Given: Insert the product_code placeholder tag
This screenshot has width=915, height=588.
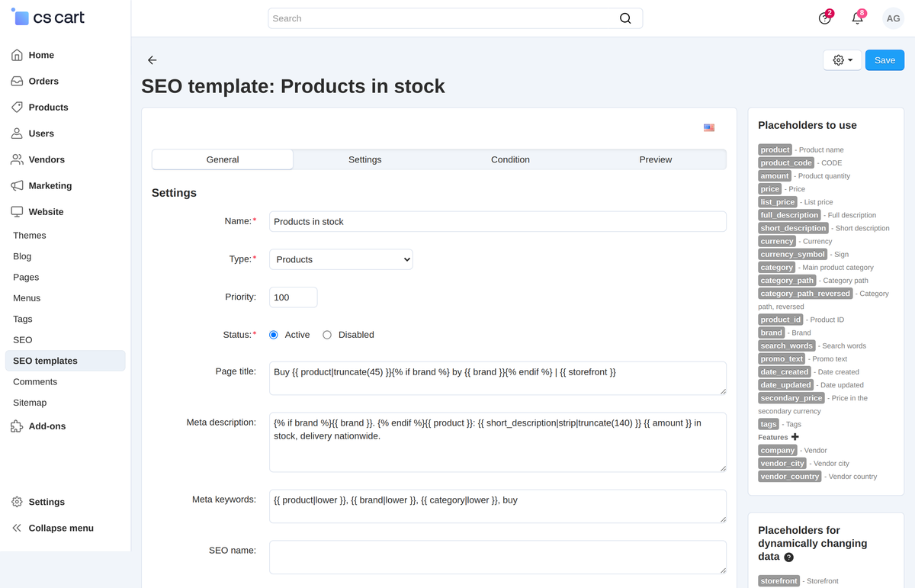Looking at the screenshot, I should (x=786, y=162).
